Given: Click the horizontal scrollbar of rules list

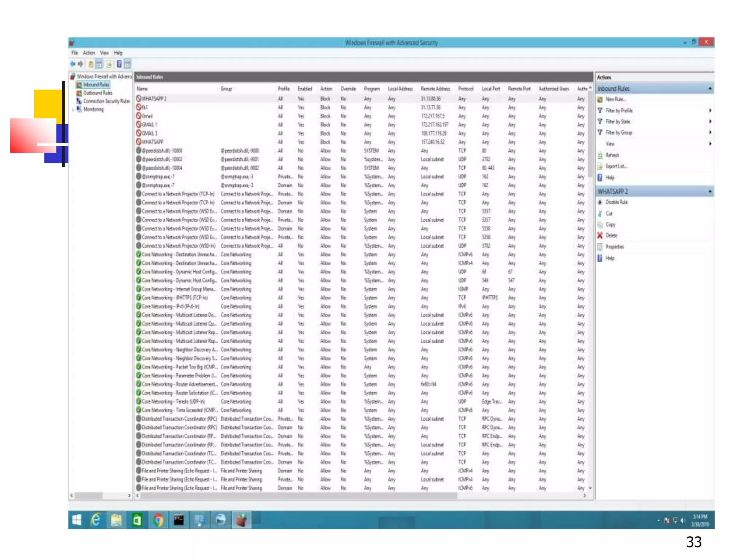Looking at the screenshot, I should pyautogui.click(x=299, y=495).
